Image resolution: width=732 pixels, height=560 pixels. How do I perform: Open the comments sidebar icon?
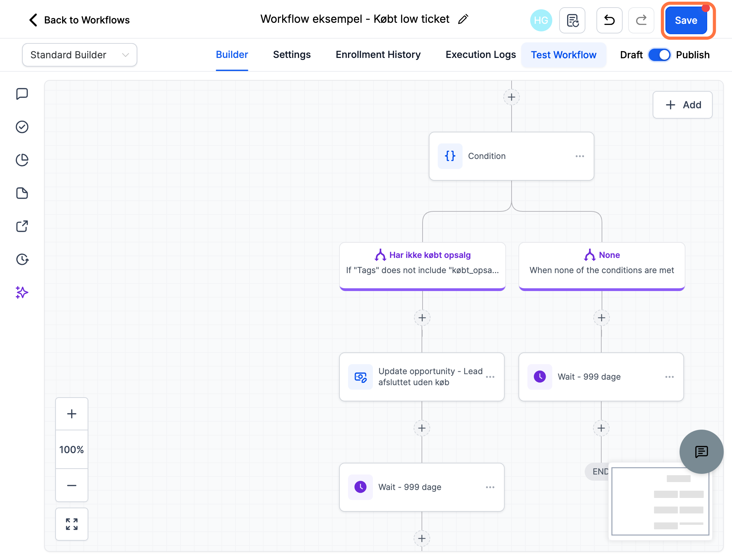coord(22,94)
